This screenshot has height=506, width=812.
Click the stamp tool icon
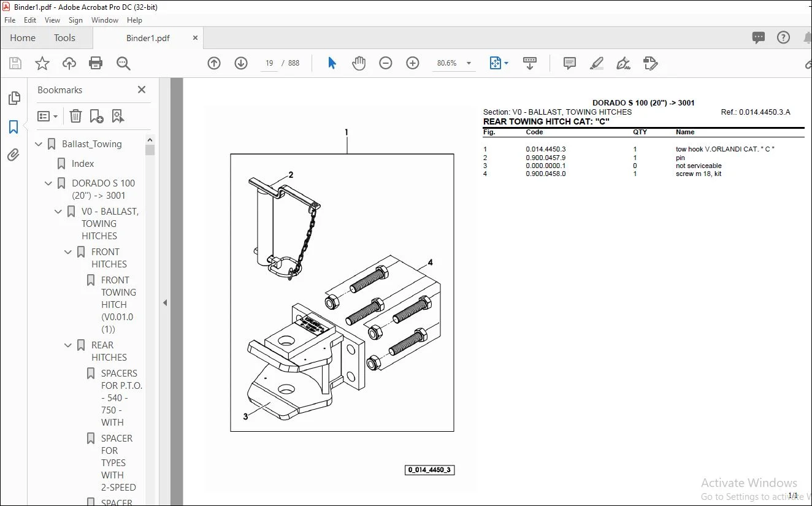[x=651, y=63]
